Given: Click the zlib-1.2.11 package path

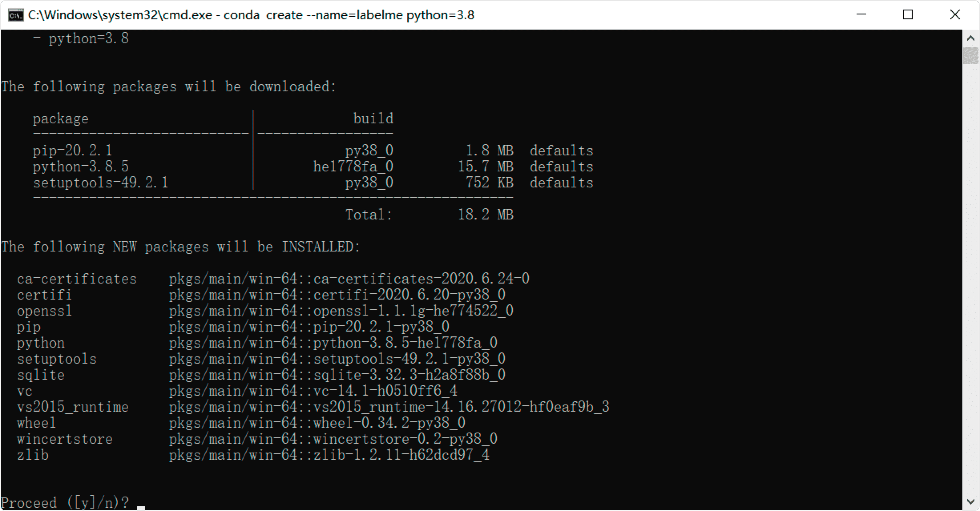Looking at the screenshot, I should click(x=329, y=455).
